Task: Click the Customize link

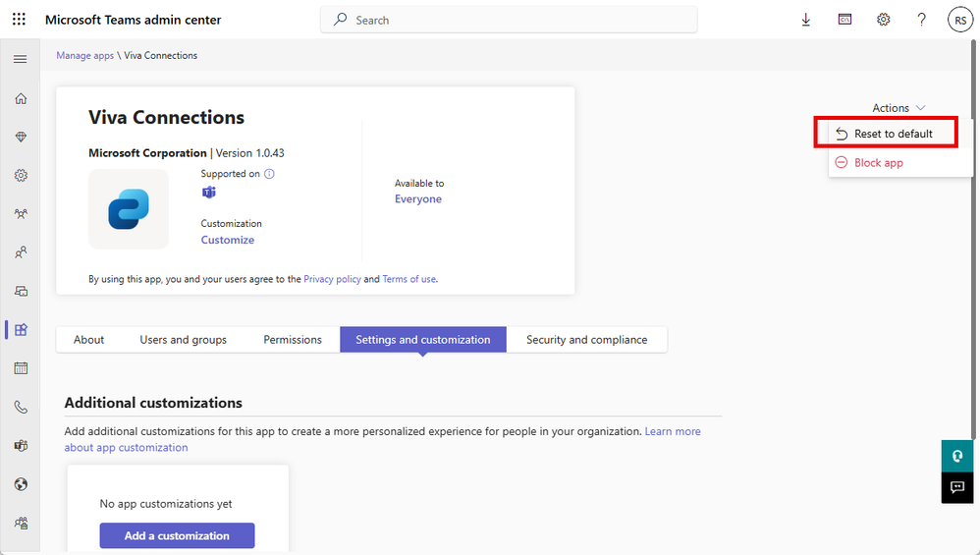Action: pyautogui.click(x=228, y=240)
